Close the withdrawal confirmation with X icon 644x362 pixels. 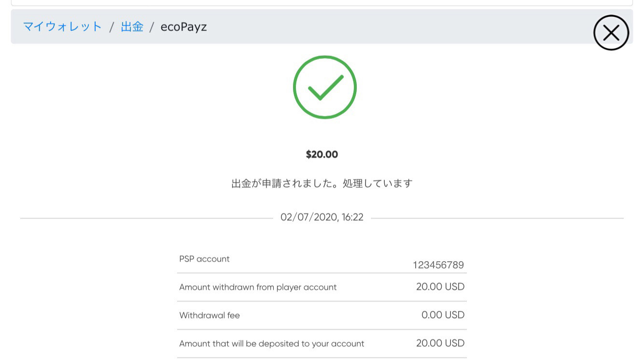pyautogui.click(x=611, y=33)
